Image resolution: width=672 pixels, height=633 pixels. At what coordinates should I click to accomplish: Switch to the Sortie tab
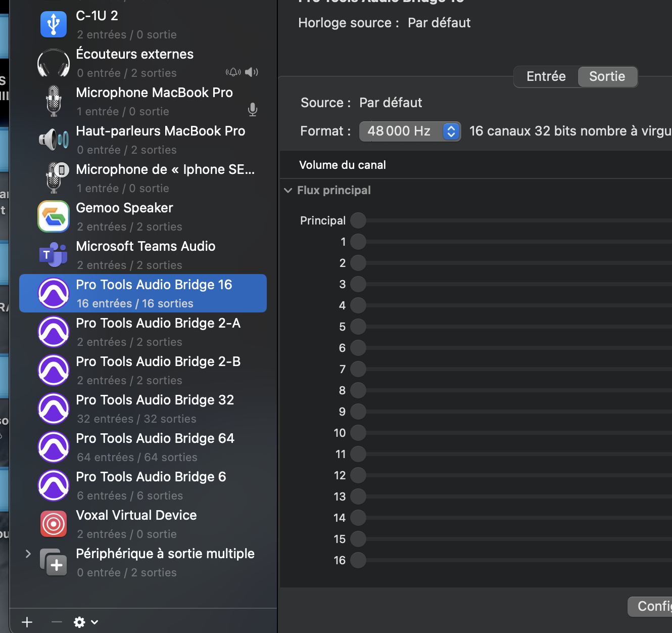pyautogui.click(x=607, y=77)
